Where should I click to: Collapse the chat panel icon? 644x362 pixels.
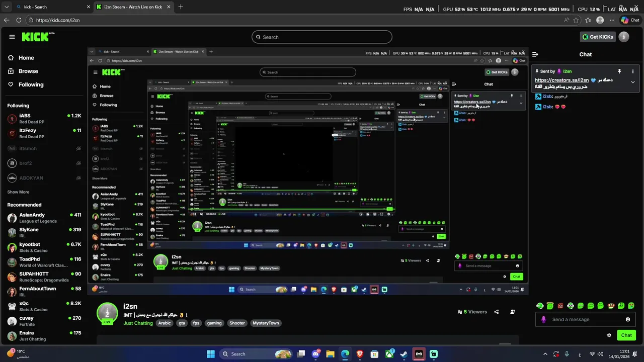tap(535, 54)
